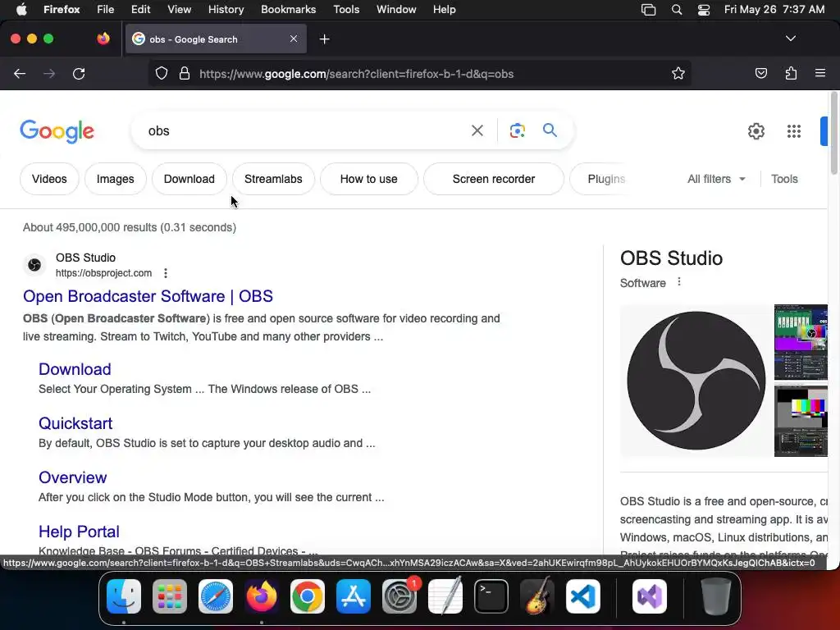840x630 pixels.
Task: Search by image with the camera lens icon
Action: coord(517,130)
